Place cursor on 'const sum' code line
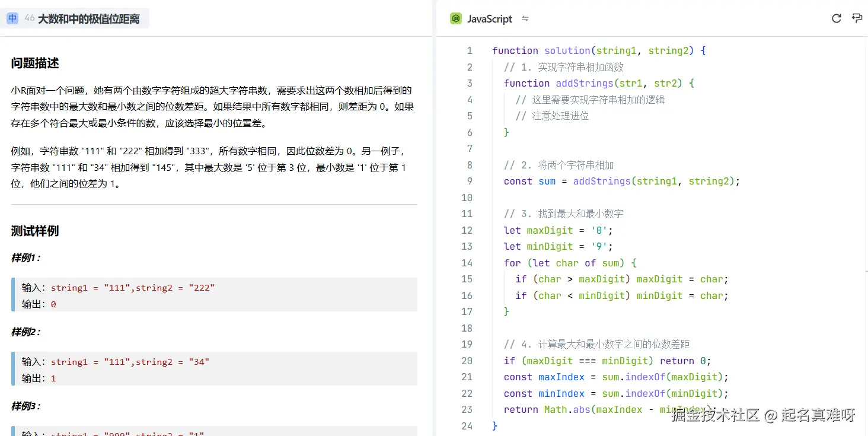This screenshot has width=868, height=436. point(621,182)
